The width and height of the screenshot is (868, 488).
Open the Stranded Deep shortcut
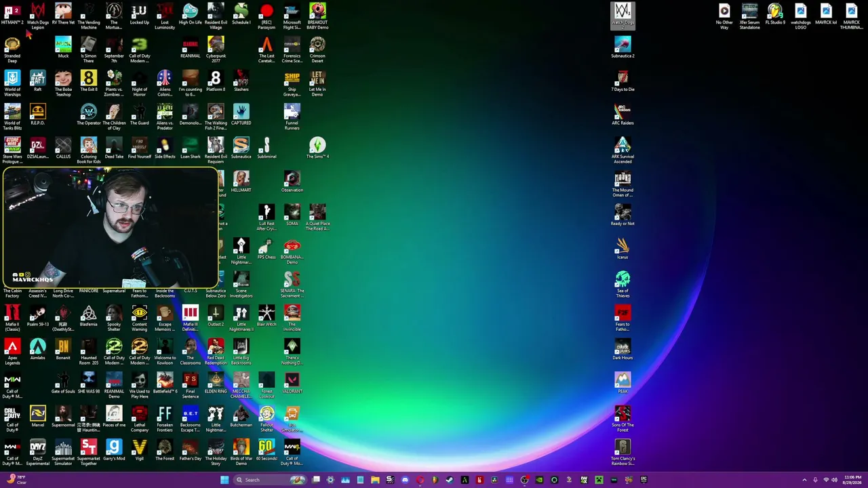tap(12, 49)
